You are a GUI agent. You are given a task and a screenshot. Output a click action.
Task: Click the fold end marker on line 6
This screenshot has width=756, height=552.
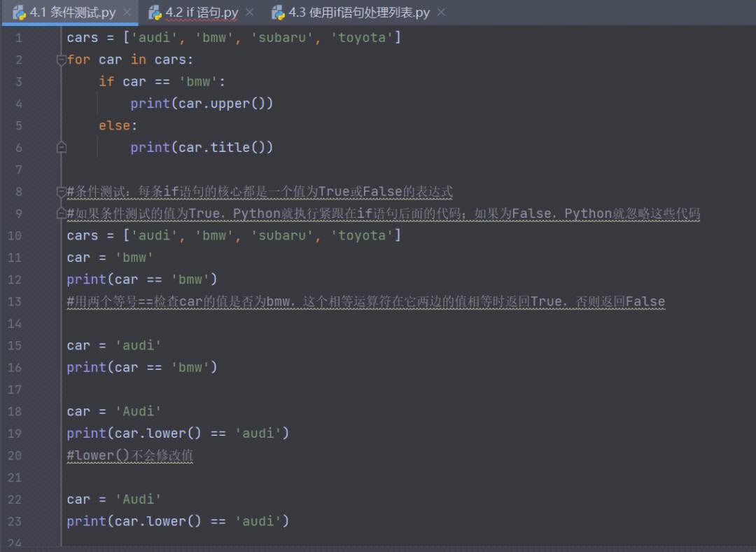point(61,147)
